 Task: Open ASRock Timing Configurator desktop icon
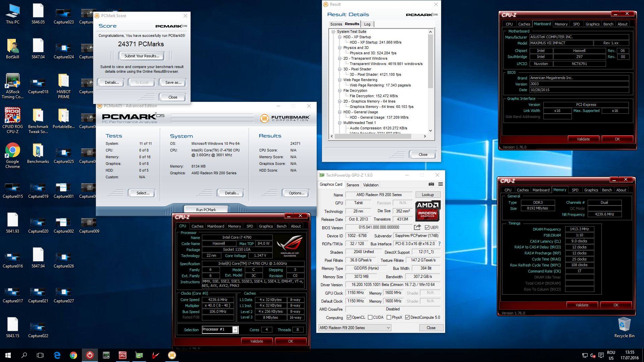13,86
